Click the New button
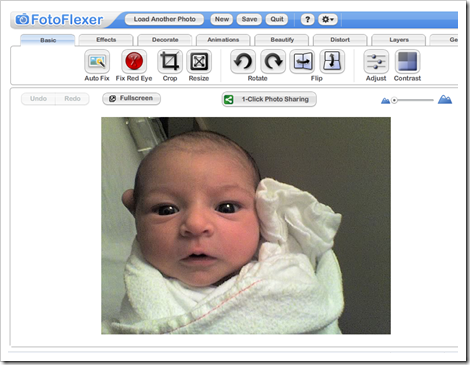Screen dimensions: 470x365 [x=222, y=19]
